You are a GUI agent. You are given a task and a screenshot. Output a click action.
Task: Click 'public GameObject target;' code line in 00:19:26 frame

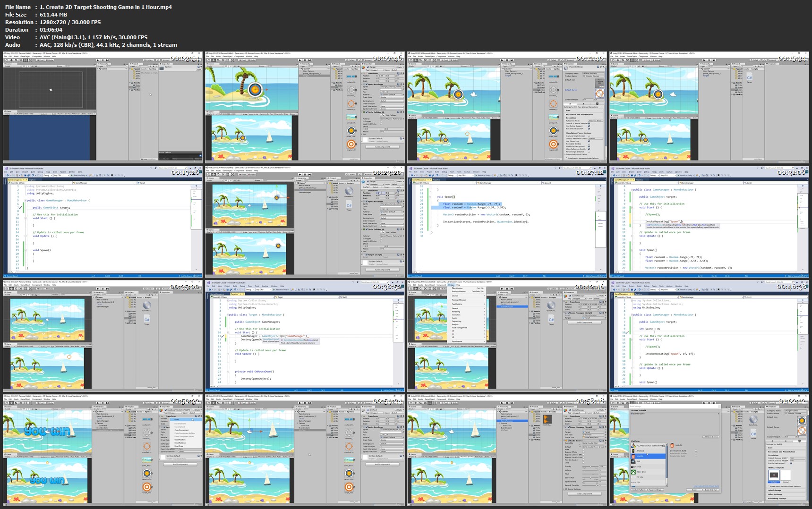(51, 208)
